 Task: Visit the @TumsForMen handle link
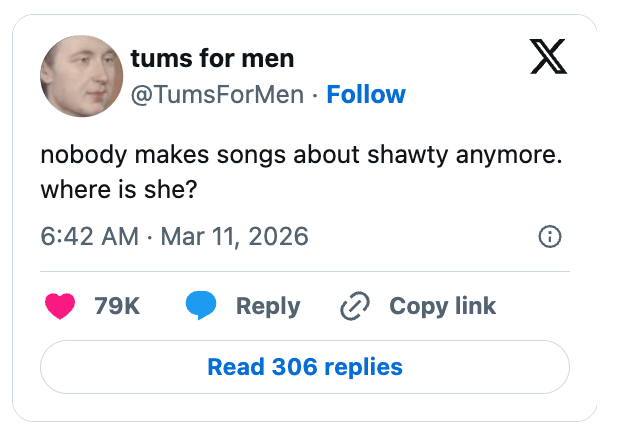point(214,95)
